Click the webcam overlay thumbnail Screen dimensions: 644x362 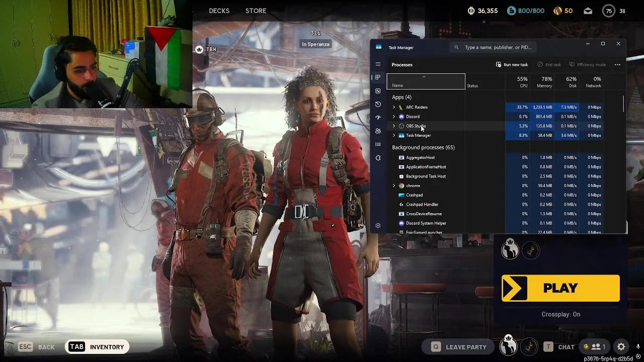pyautogui.click(x=96, y=54)
